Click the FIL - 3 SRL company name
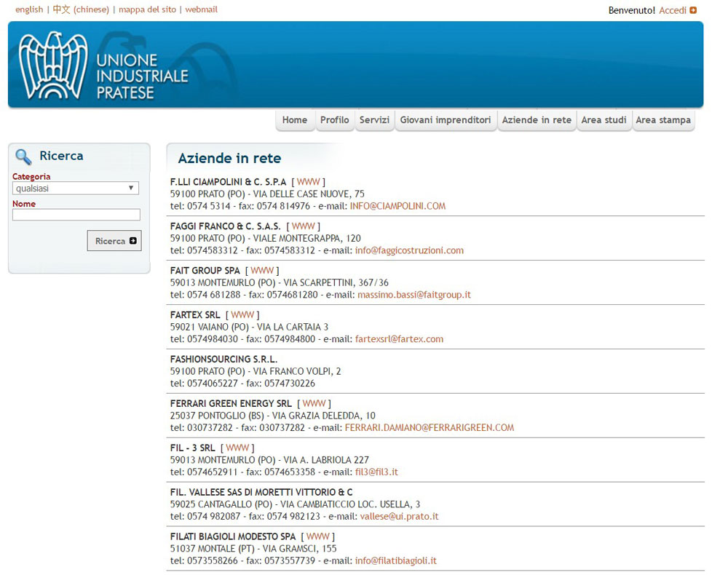This screenshot has width=728, height=575. (x=193, y=448)
